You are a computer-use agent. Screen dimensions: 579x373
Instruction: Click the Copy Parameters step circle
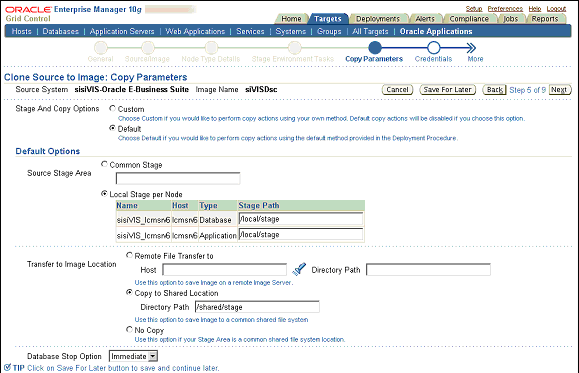pyautogui.click(x=374, y=48)
